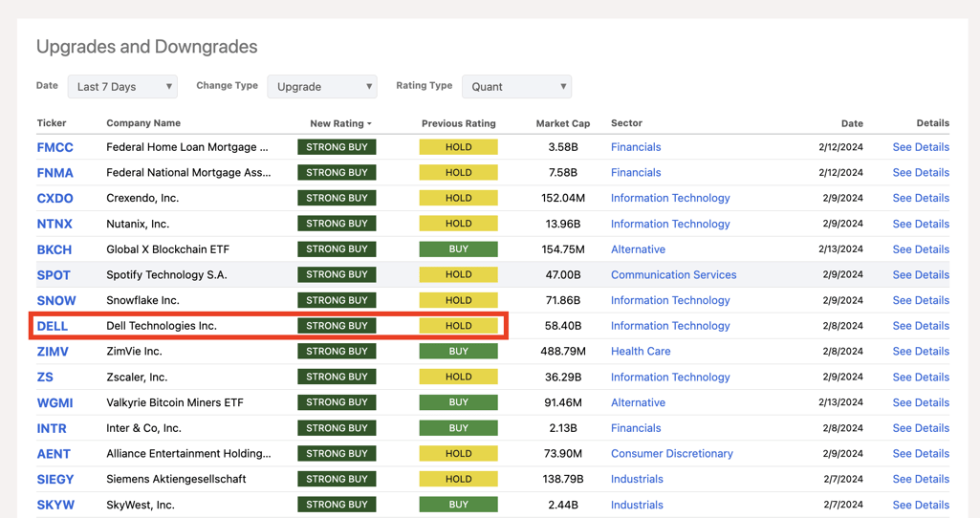Viewport: 980px width, 518px height.
Task: Click the FMCC ticker link
Action: point(54,147)
